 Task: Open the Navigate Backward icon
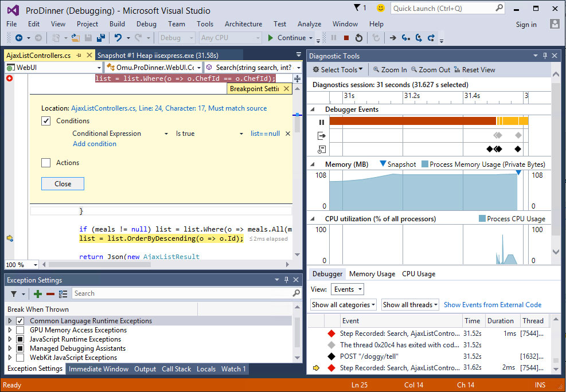coord(18,38)
